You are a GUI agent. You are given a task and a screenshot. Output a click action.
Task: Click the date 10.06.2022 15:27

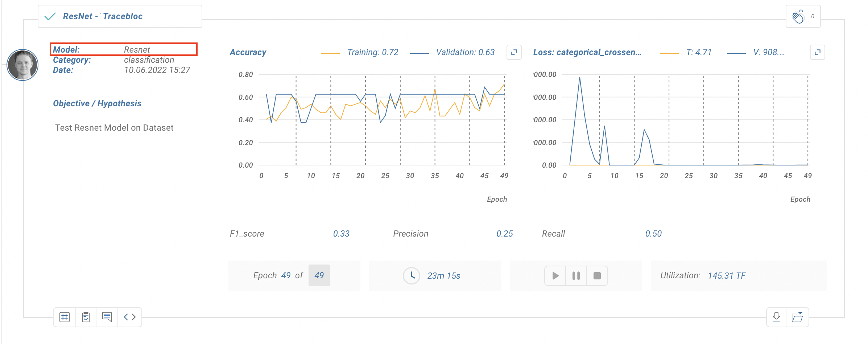click(x=157, y=70)
